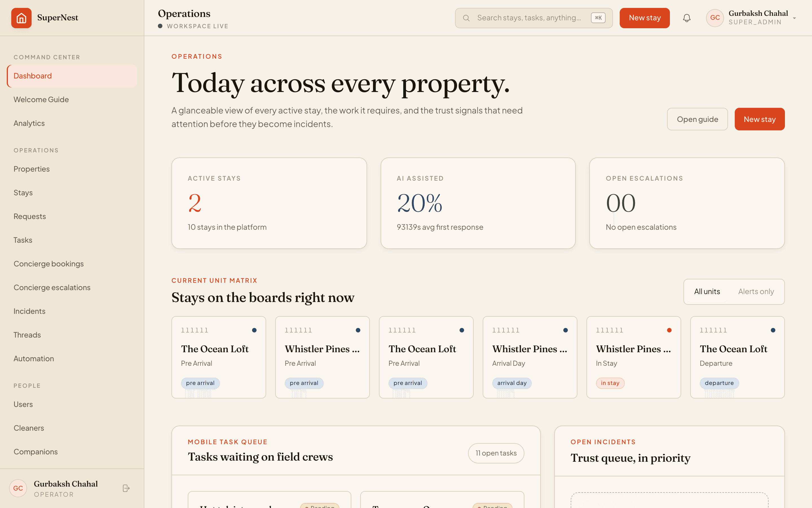
Task: Open Automation in the sidebar
Action: coord(72,358)
